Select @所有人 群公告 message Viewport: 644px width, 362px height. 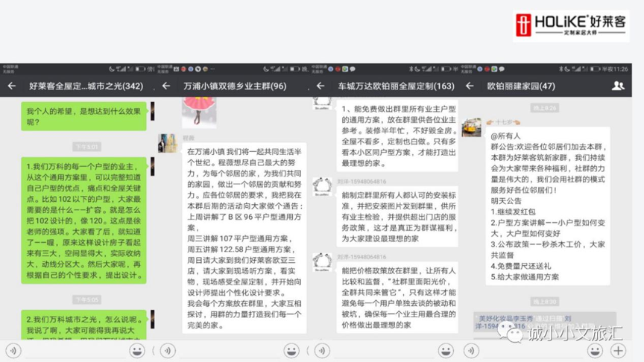(548, 206)
